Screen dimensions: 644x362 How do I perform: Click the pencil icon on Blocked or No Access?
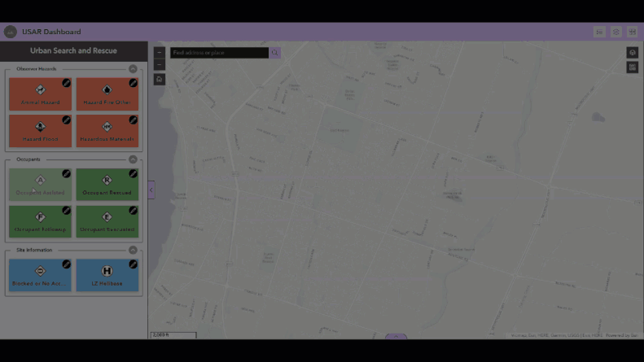(x=66, y=264)
